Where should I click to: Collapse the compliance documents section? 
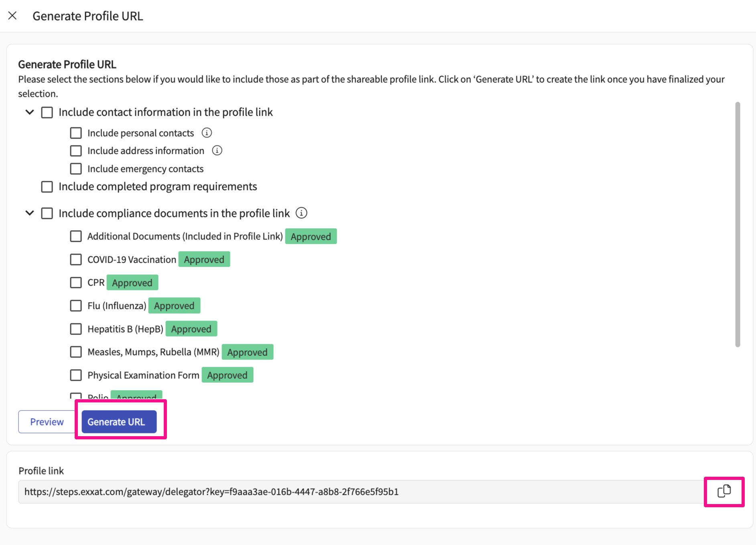click(x=30, y=213)
